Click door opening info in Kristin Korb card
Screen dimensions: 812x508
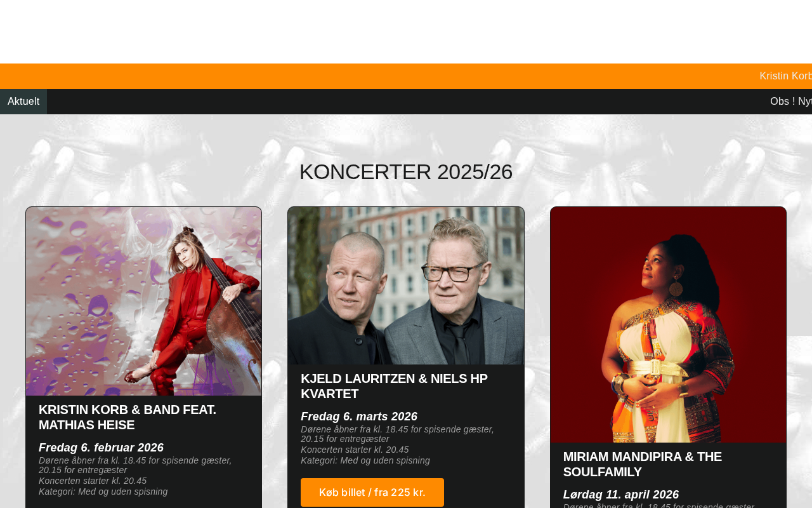coord(135,465)
